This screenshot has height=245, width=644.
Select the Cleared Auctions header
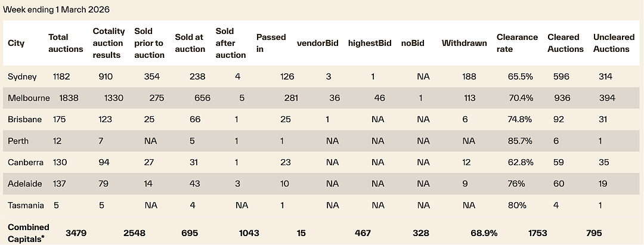pos(565,43)
